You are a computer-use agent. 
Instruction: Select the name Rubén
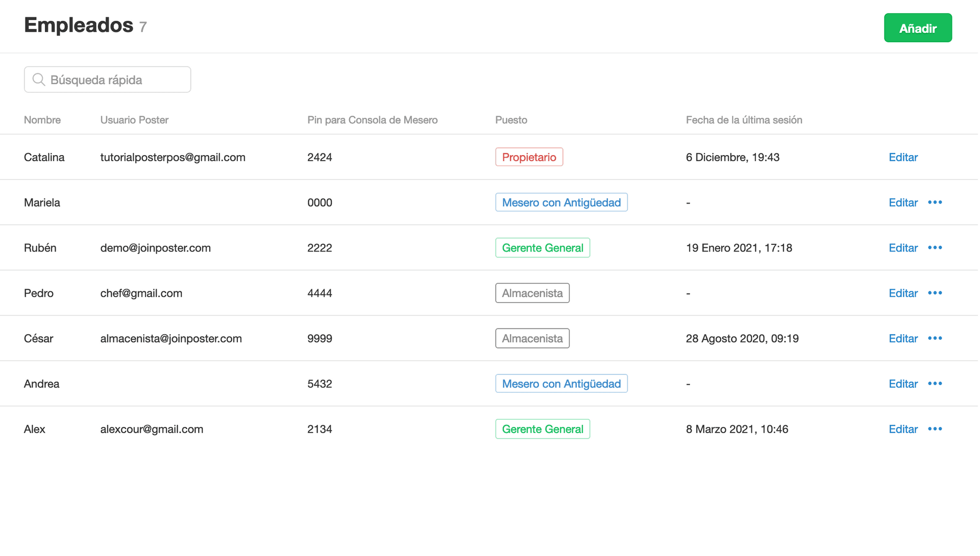point(40,248)
